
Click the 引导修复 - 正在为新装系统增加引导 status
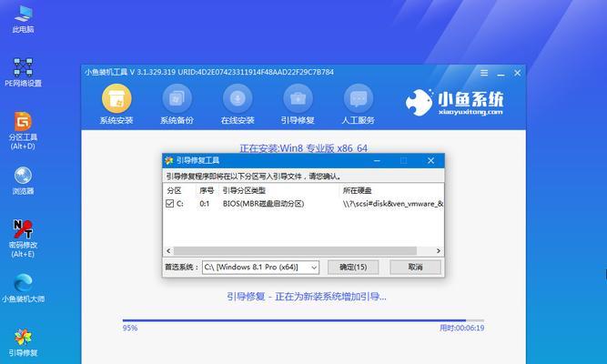click(307, 297)
